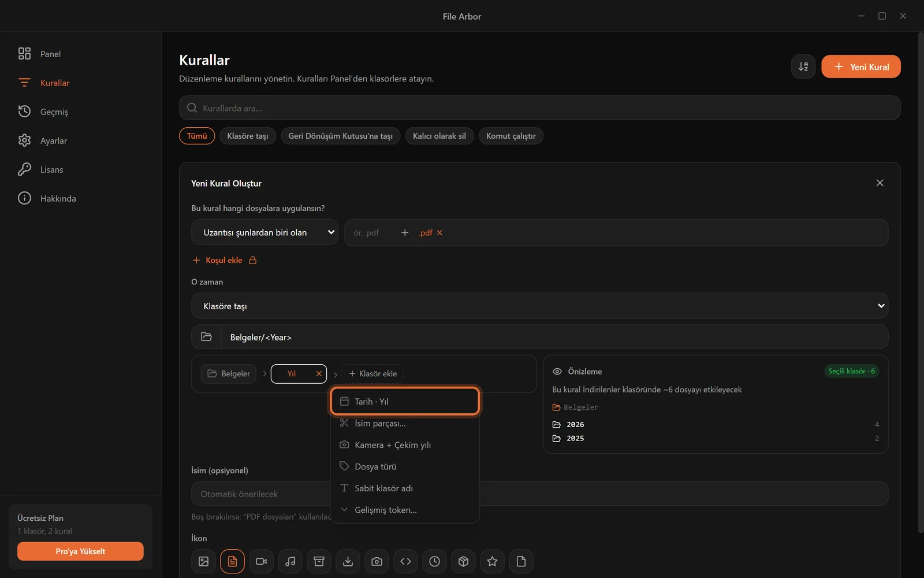
Task: Filter by Geri Dönüşüm Kutusu'na taşı
Action: pos(341,136)
